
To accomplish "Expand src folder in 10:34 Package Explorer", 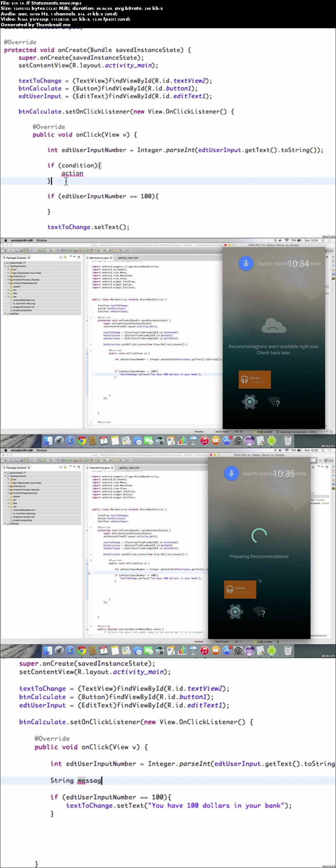I will click(x=9, y=269).
